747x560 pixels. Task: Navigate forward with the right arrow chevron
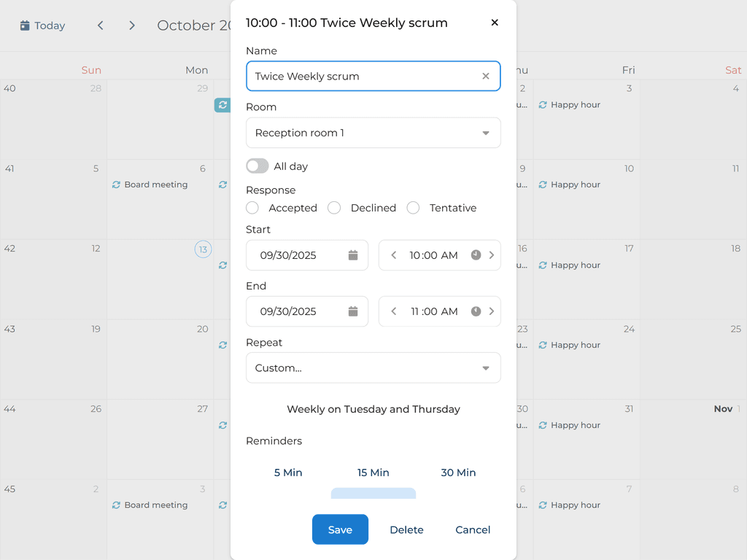click(132, 25)
